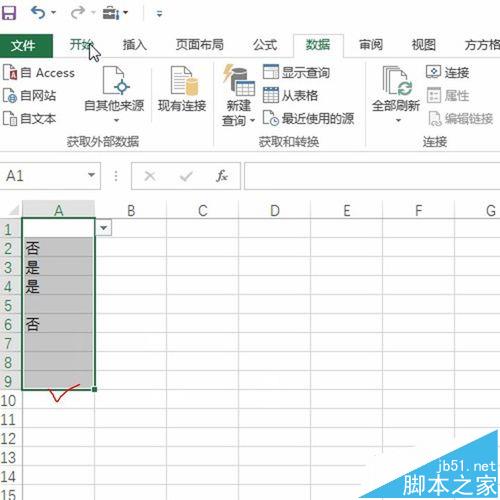500x500 pixels.
Task: Click the formula bar input field
Action: click(x=372, y=176)
